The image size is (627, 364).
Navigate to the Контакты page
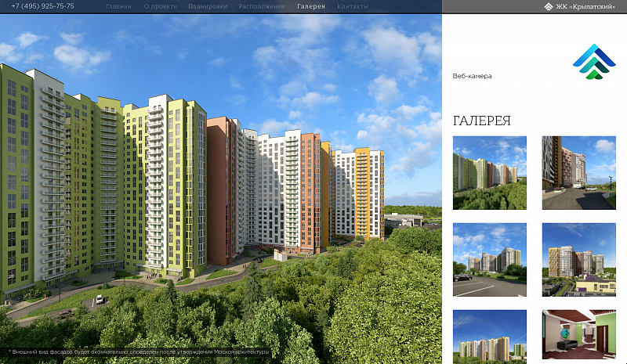click(352, 6)
